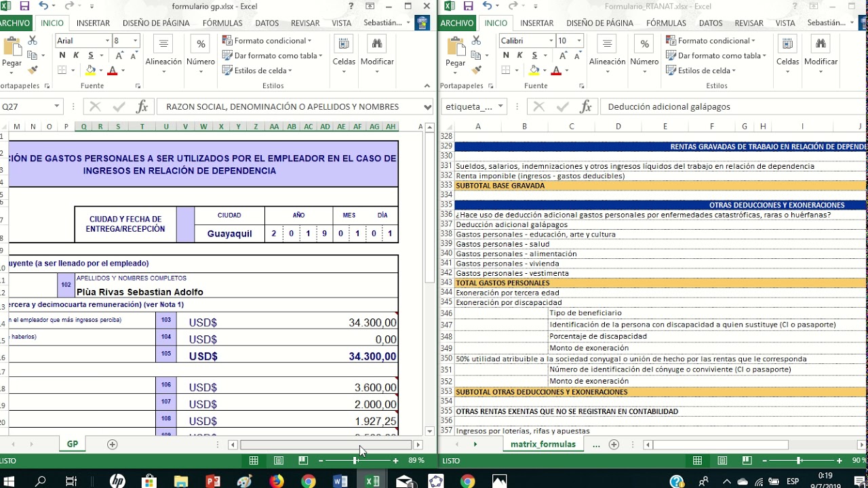
Task: Open FÓRMULAS tab in formulario gp window
Action: click(x=222, y=22)
